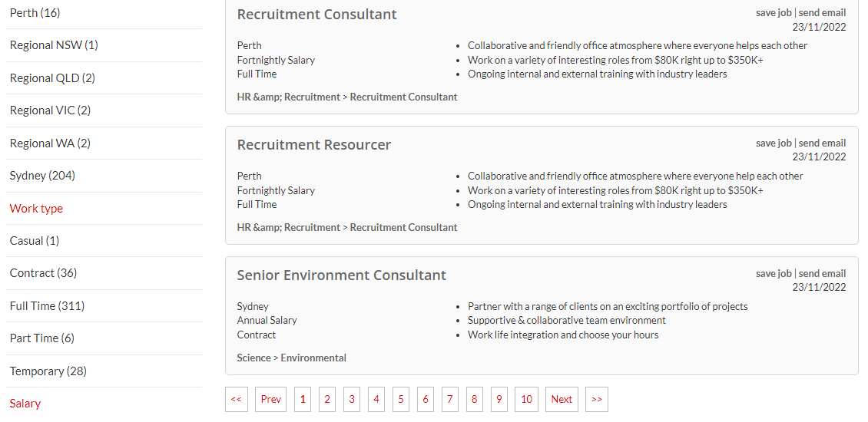Save the Senior Environment Consultant job
The width and height of the screenshot is (868, 422).
pyautogui.click(x=773, y=274)
